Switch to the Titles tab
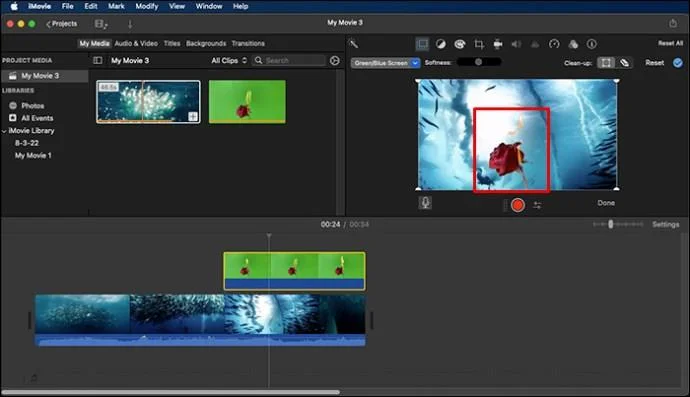The width and height of the screenshot is (690, 397). coord(172,43)
